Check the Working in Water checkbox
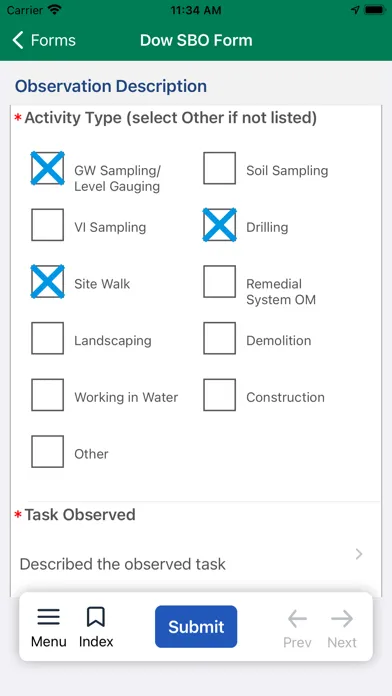 [x=48, y=395]
